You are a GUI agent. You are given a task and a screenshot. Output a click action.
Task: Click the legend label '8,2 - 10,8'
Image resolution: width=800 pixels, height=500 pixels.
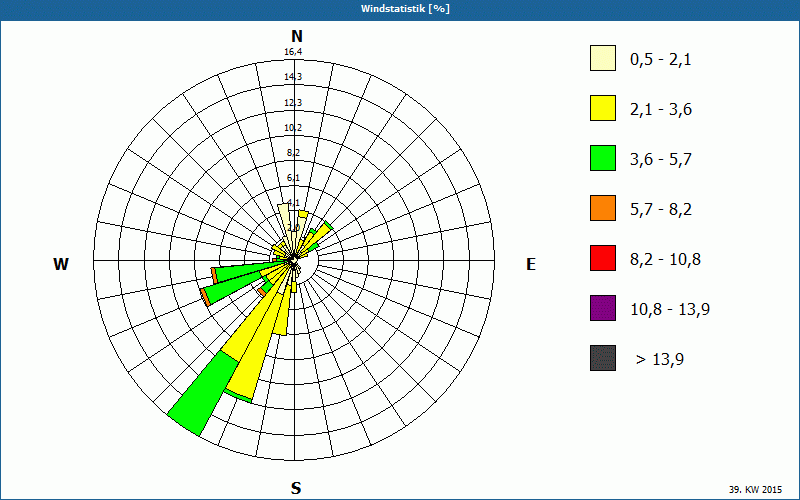pos(665,260)
